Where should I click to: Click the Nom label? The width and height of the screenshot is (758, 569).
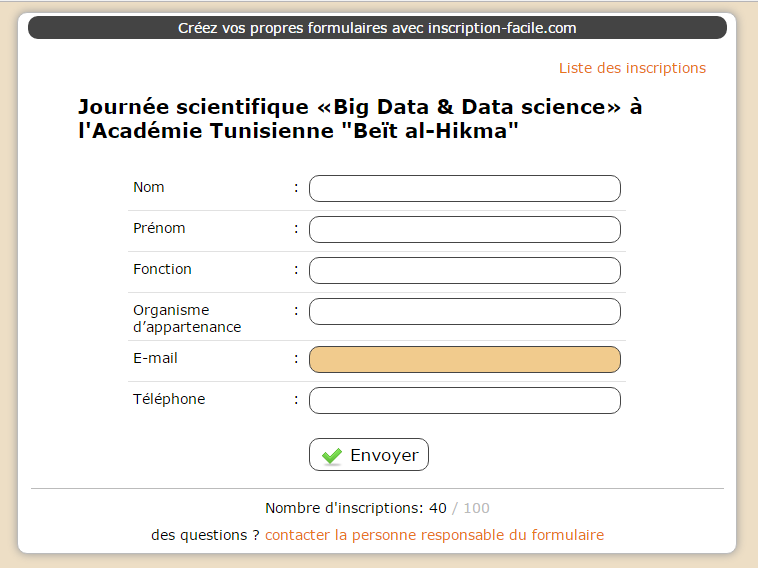point(148,187)
